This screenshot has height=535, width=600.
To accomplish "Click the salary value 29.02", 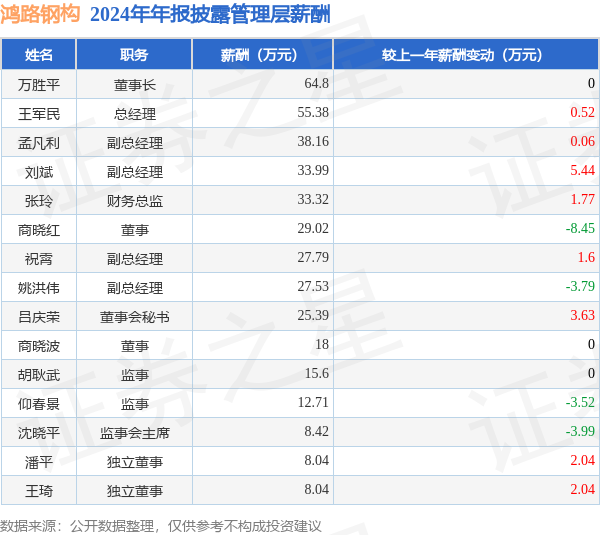I will pos(313,228).
